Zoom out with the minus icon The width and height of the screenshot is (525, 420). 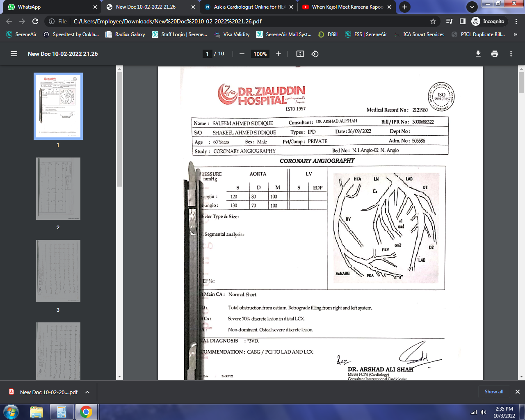click(x=242, y=54)
